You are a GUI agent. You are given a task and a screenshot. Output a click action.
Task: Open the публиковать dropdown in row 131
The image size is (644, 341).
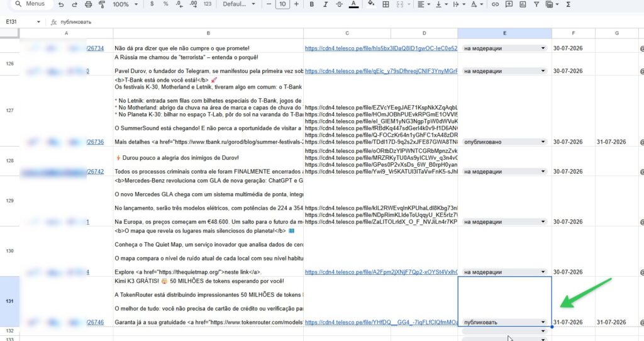coord(543,322)
